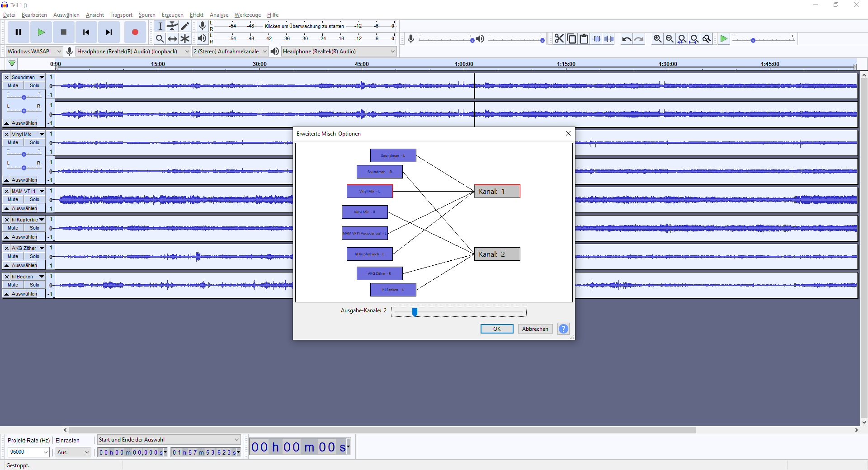
Task: Click the Zoom In magnifier icon
Action: 657,39
